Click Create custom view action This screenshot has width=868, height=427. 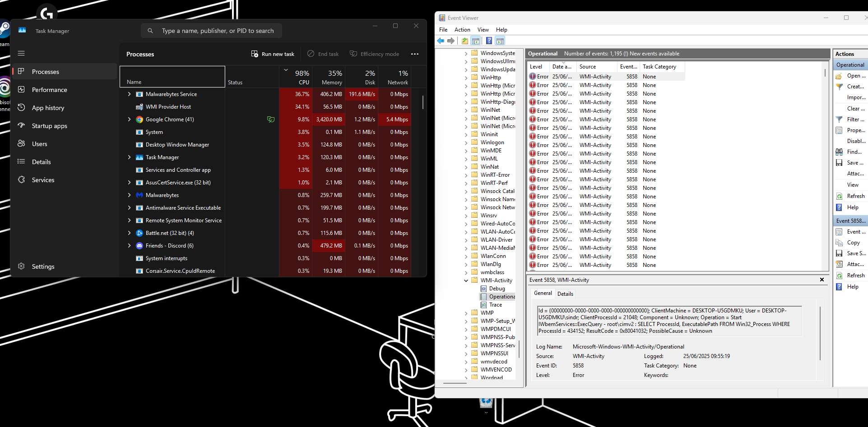(850, 87)
